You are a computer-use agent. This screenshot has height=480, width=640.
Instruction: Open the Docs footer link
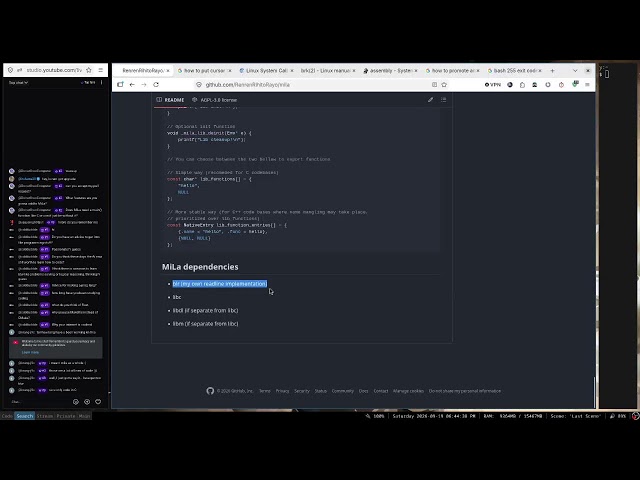(363, 391)
